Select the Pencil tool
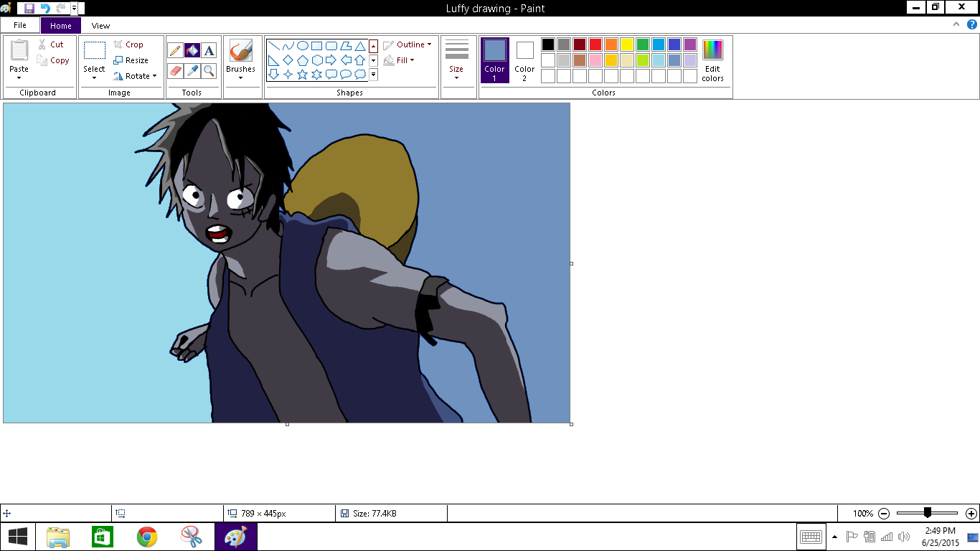Viewport: 980px width, 551px height. (x=175, y=50)
